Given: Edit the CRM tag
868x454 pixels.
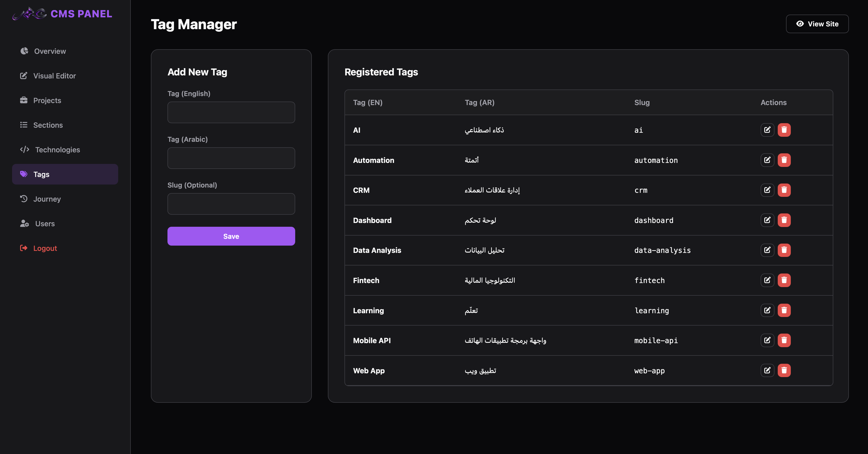Looking at the screenshot, I should [x=767, y=190].
